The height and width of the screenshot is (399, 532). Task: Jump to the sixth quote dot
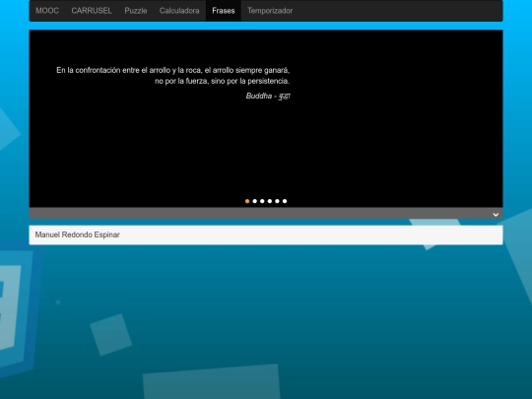(285, 201)
